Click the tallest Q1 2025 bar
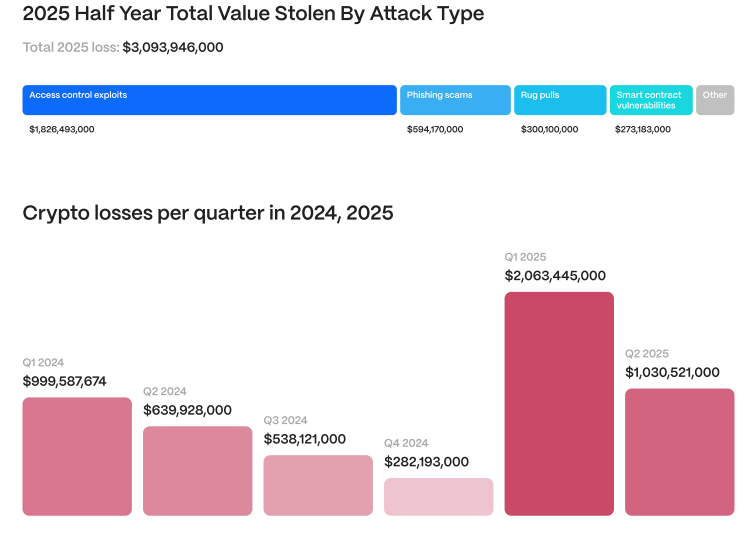Screen dimensions: 755x535 [559, 403]
